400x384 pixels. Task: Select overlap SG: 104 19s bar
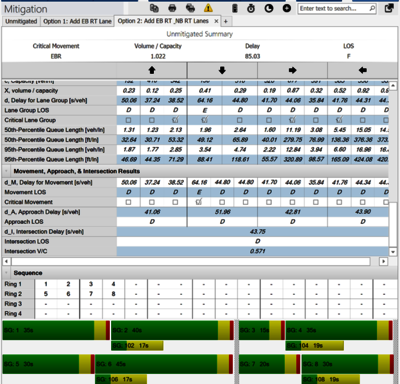click(x=315, y=346)
